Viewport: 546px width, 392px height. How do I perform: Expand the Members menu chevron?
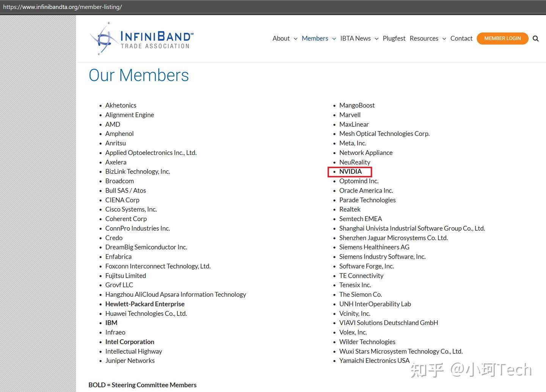pyautogui.click(x=334, y=39)
